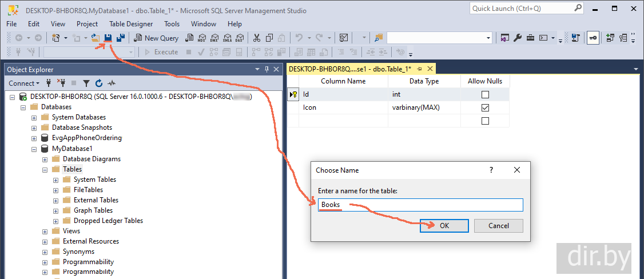Screen dimensions: 644x279
Task: Click the Find in Files icon
Action: 378,38
